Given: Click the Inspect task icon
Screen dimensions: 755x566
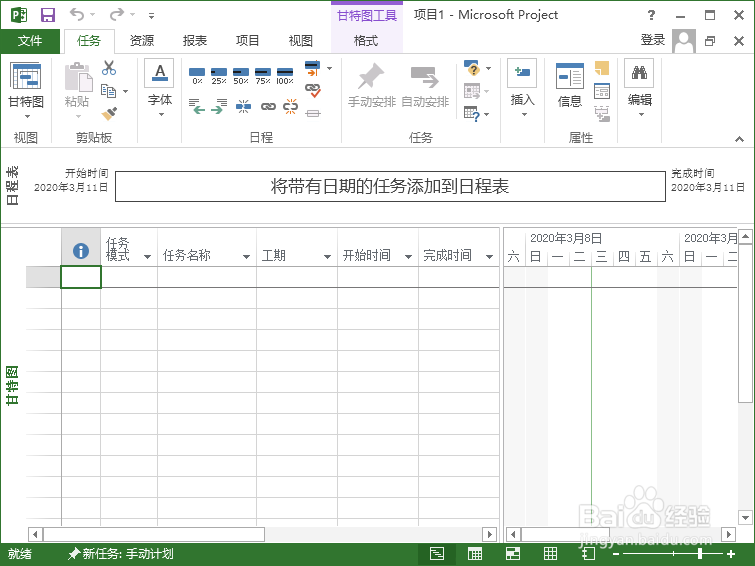Looking at the screenshot, I should click(x=471, y=68).
